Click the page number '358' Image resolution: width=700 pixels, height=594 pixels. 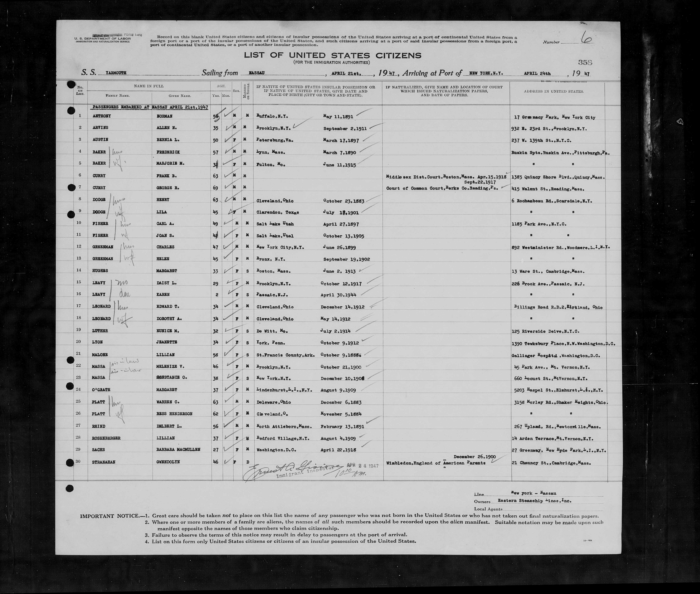(585, 62)
